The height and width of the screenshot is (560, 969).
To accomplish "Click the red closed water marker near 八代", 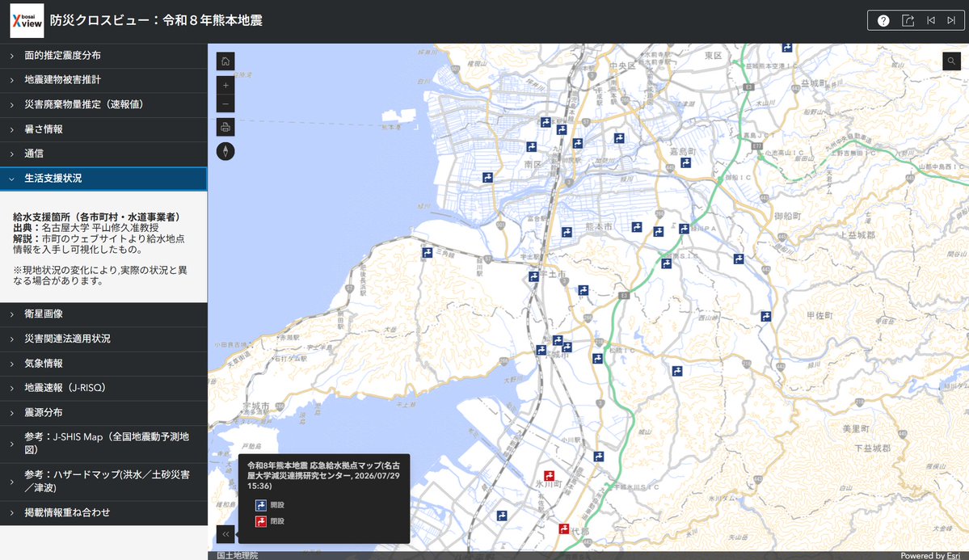I will pos(563,528).
